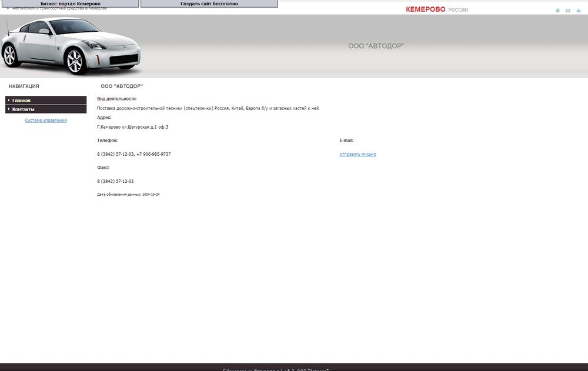Viewport: 588px width, 371px height.
Task: Click the ООО "АВТОДОР" banner title
Action: (376, 46)
